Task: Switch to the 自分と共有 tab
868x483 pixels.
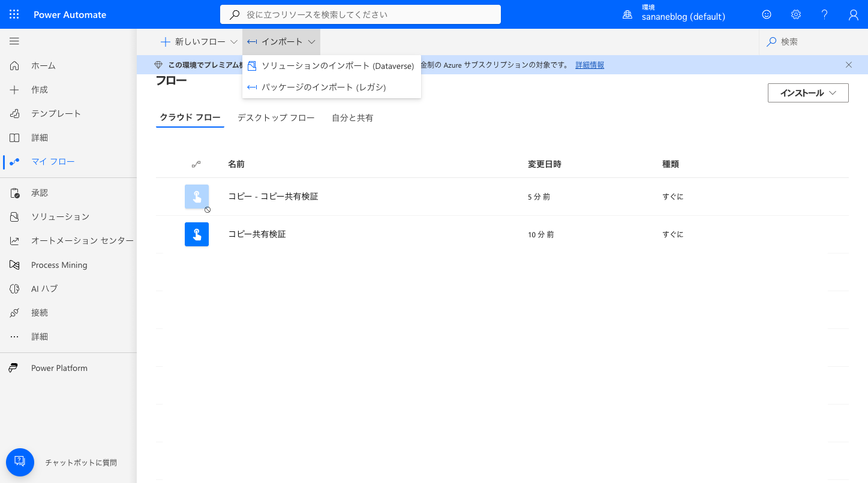Action: pyautogui.click(x=353, y=118)
